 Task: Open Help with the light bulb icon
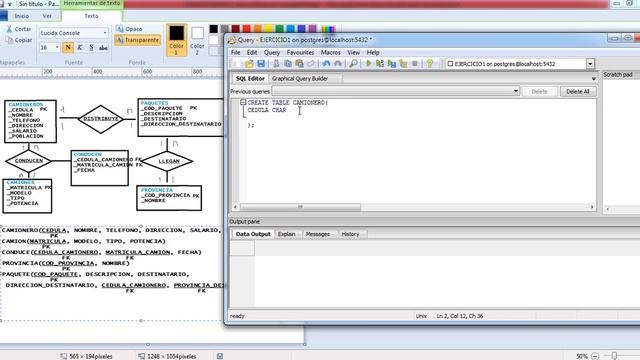click(x=429, y=64)
